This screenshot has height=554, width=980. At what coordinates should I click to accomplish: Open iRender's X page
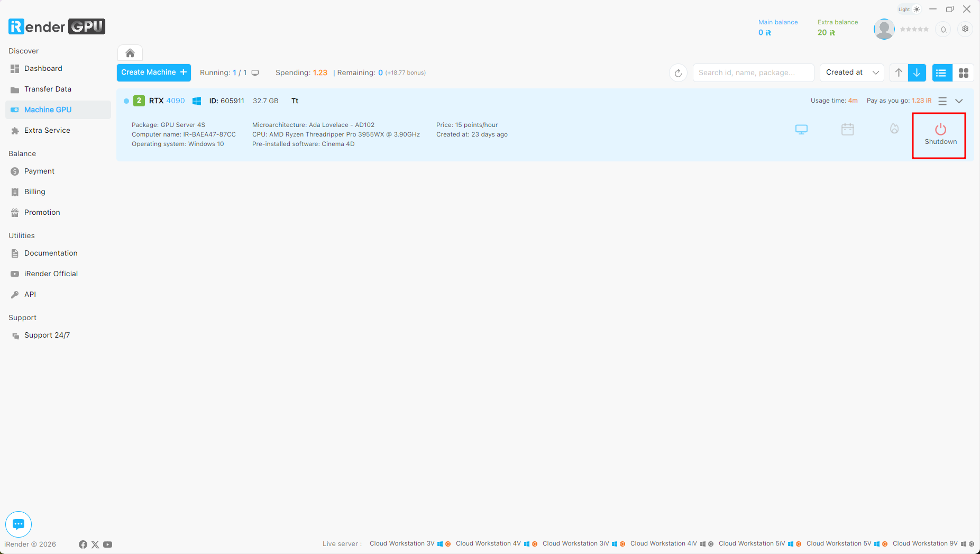click(95, 544)
